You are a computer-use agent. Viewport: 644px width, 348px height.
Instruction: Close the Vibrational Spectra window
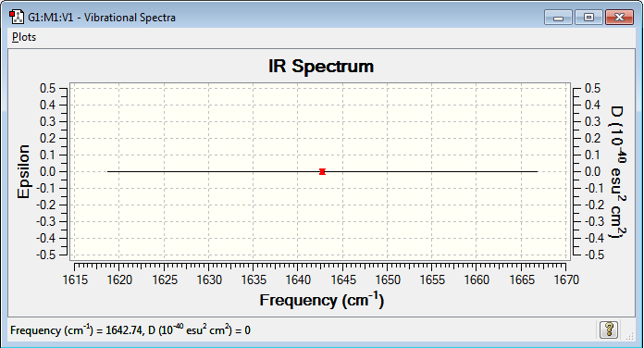click(x=619, y=18)
